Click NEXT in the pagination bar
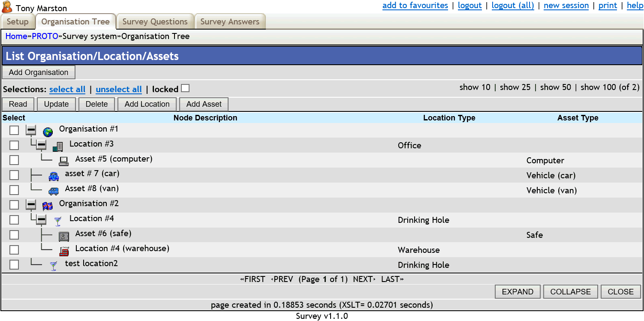 (363, 279)
